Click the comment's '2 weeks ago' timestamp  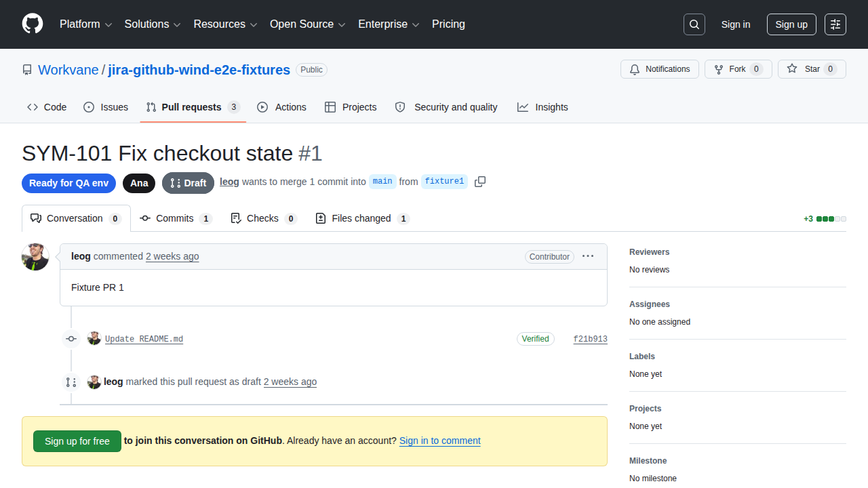(x=172, y=256)
